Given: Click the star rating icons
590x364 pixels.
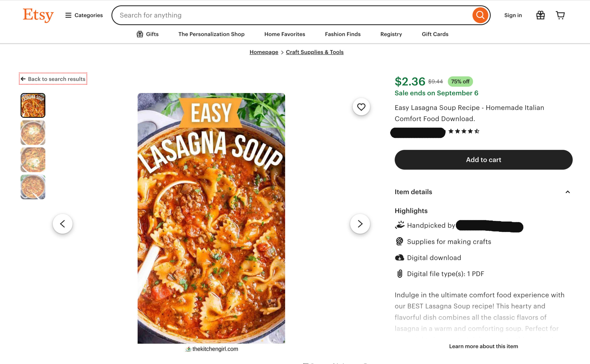Looking at the screenshot, I should click(x=463, y=131).
